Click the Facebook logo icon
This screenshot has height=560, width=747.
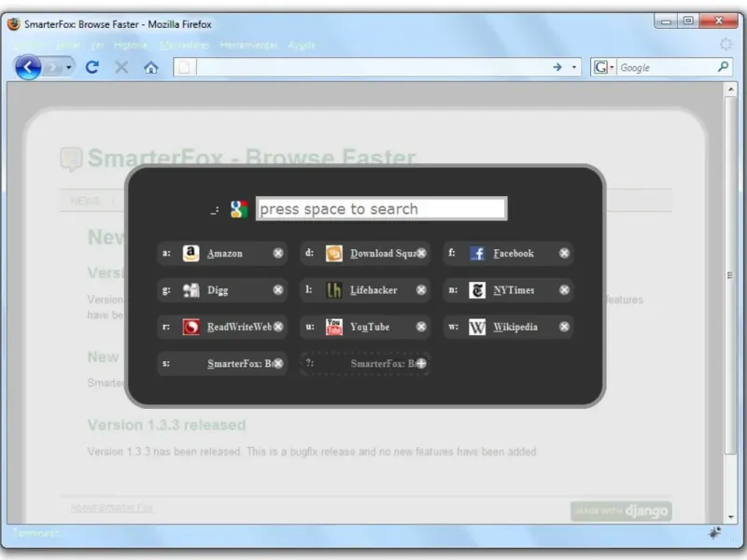tap(477, 253)
